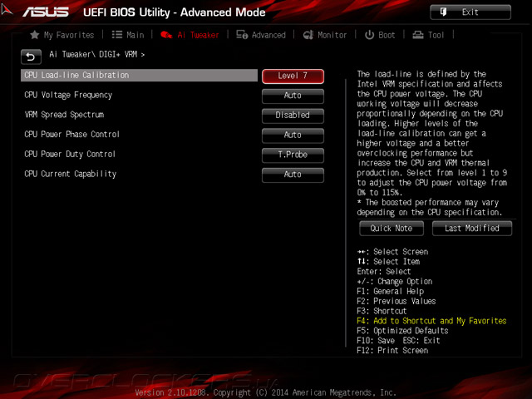Select the CPU Current Capability label

(x=70, y=174)
